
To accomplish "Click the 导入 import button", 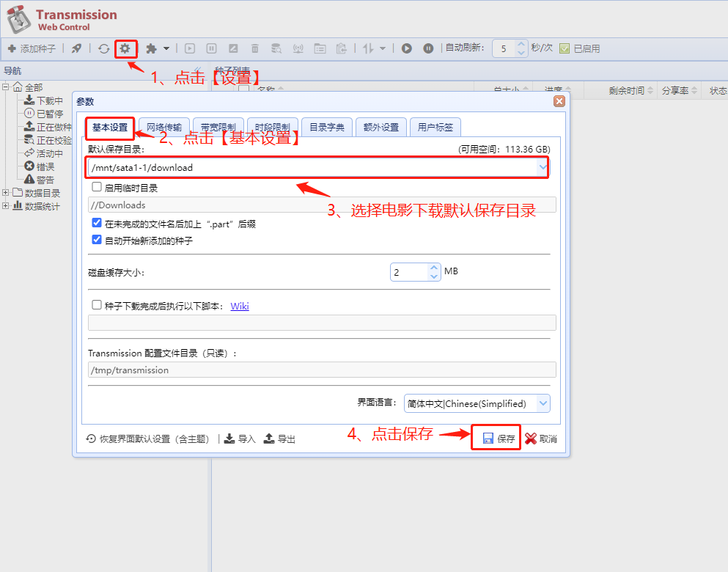I will click(240, 439).
